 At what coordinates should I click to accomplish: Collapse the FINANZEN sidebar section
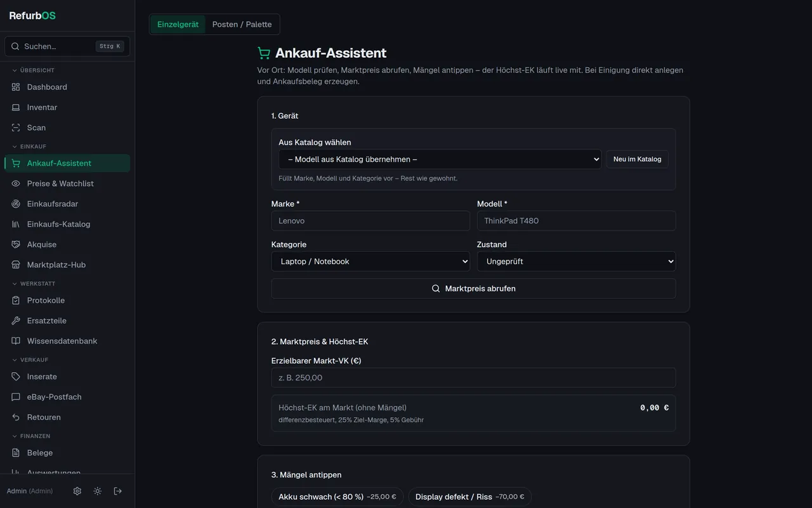[x=31, y=436]
